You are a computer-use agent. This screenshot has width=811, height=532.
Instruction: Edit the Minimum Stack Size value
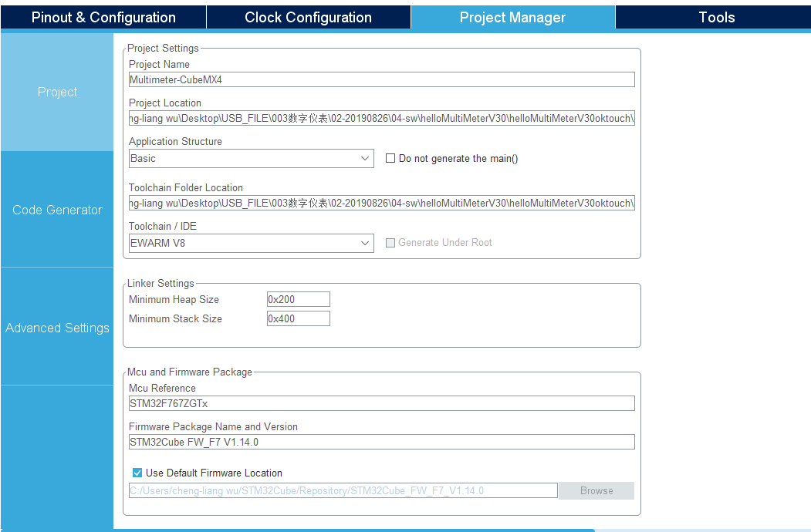[x=299, y=318]
